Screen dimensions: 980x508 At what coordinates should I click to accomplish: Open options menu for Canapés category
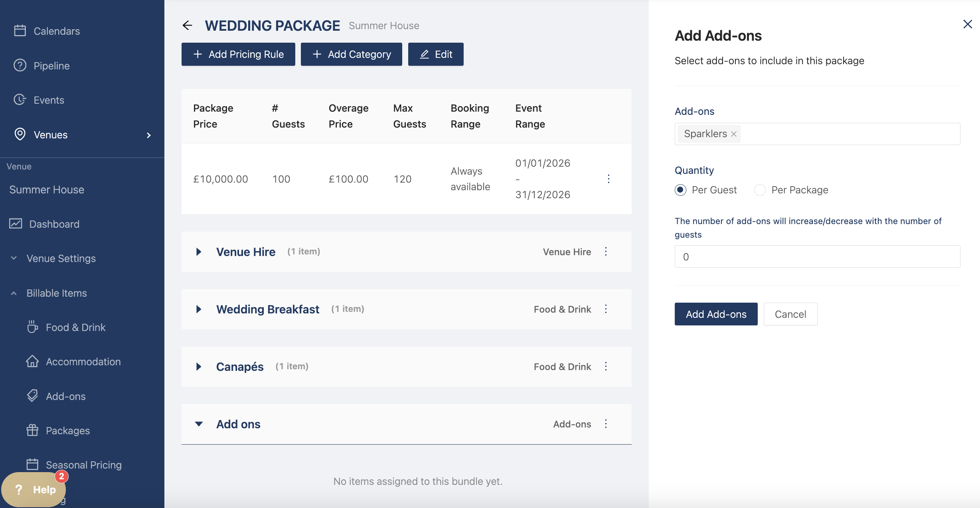606,366
